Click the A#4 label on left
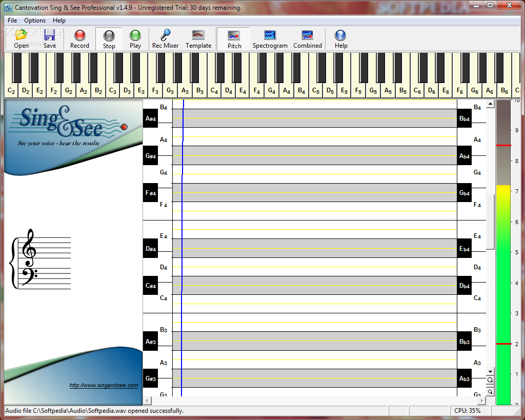525x420 pixels. 150,118
